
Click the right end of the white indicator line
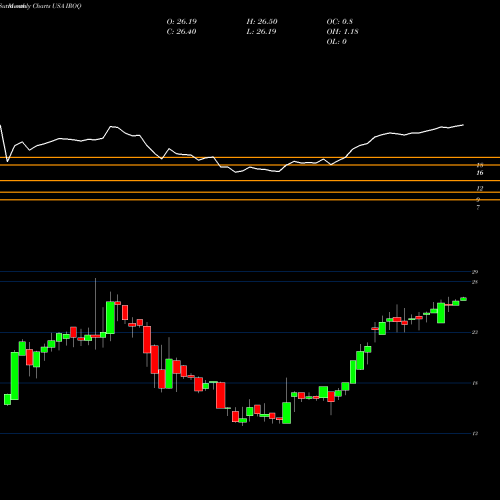463,125
